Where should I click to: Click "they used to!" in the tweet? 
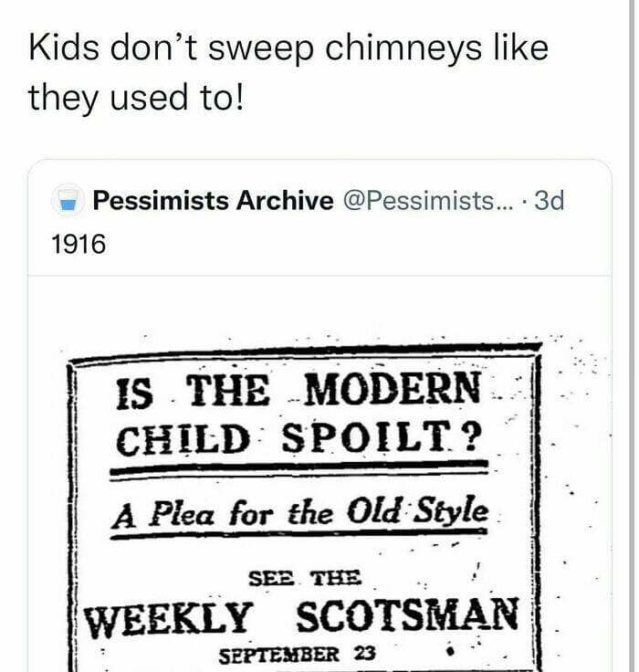(137, 95)
